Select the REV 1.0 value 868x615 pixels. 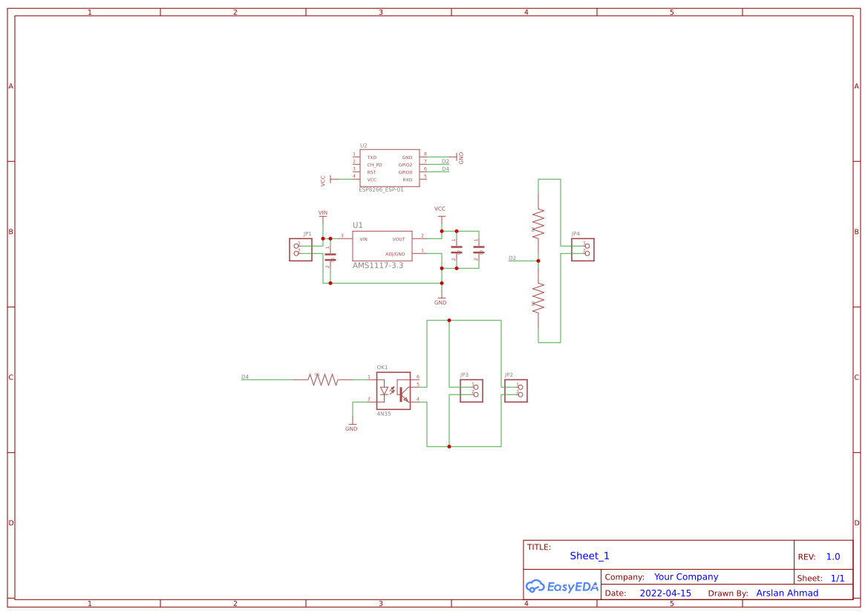point(832,556)
